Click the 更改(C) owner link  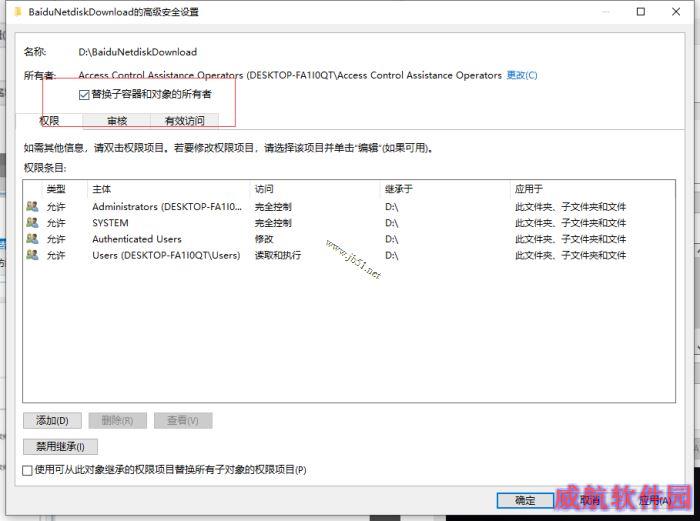522,75
